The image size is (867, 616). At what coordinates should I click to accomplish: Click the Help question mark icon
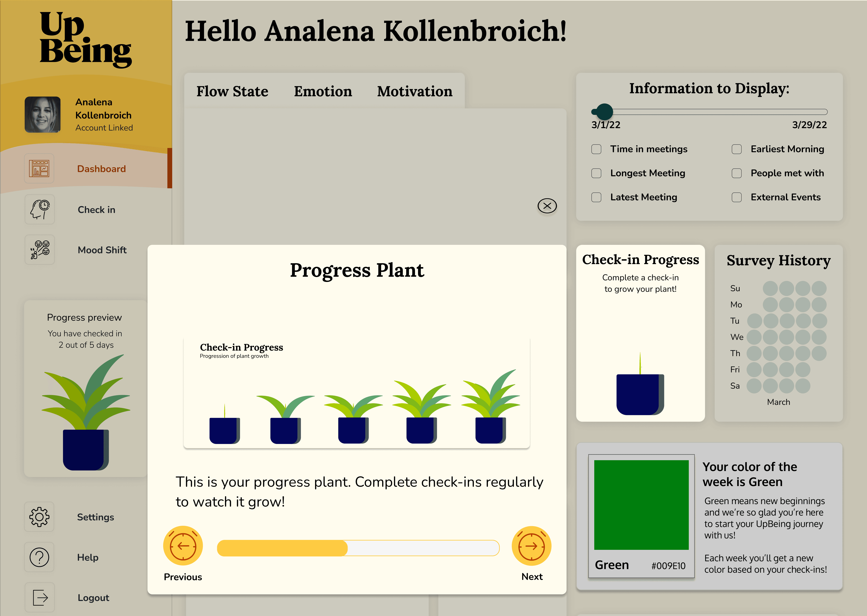click(39, 557)
